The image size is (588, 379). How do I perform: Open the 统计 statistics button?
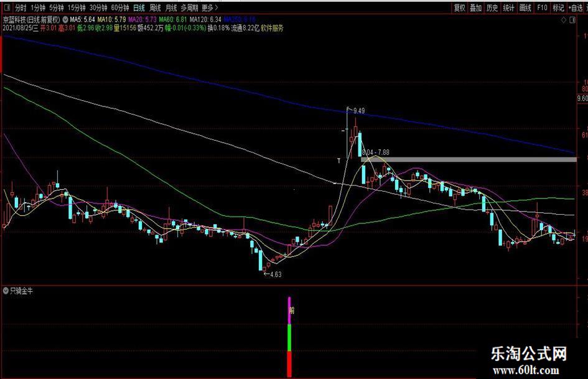pyautogui.click(x=508, y=7)
